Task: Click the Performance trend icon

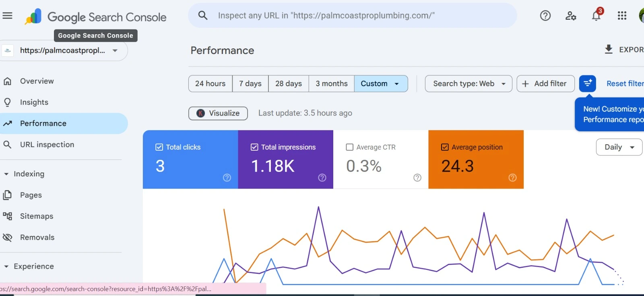Action: pyautogui.click(x=7, y=124)
